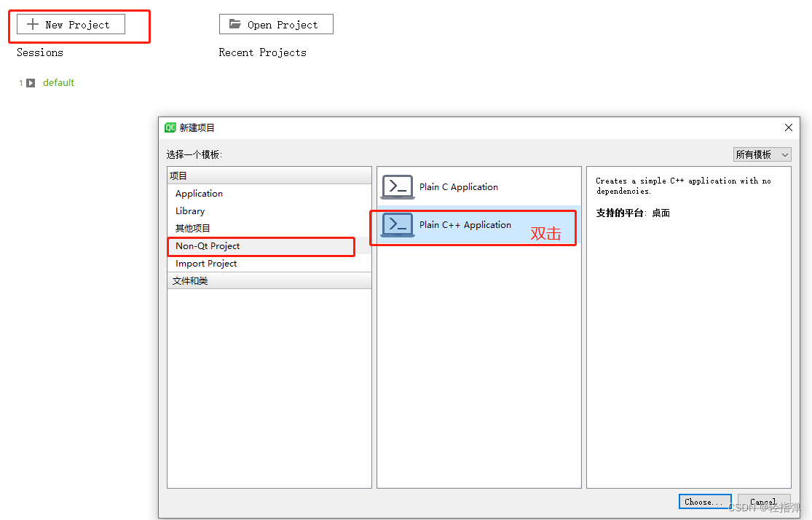The width and height of the screenshot is (812, 520).
Task: Click the Recent Projects heading
Action: click(263, 52)
